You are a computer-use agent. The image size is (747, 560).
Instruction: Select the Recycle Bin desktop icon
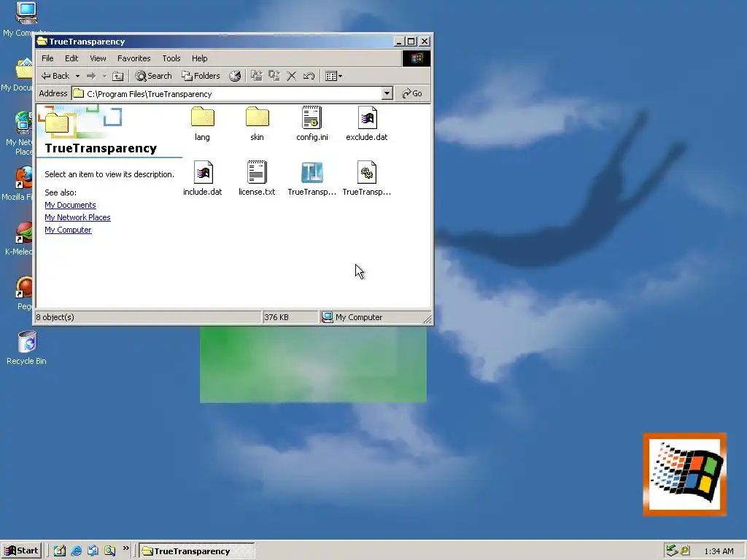pos(27,348)
